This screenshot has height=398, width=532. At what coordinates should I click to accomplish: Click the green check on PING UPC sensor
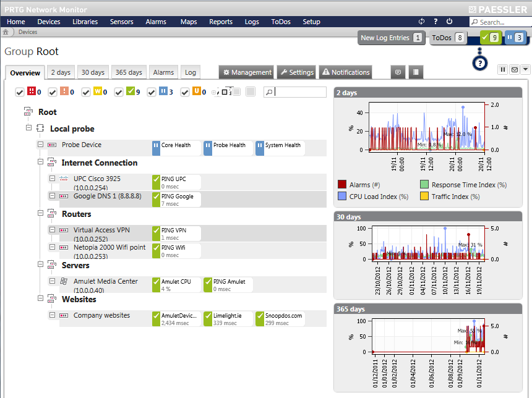(x=156, y=182)
